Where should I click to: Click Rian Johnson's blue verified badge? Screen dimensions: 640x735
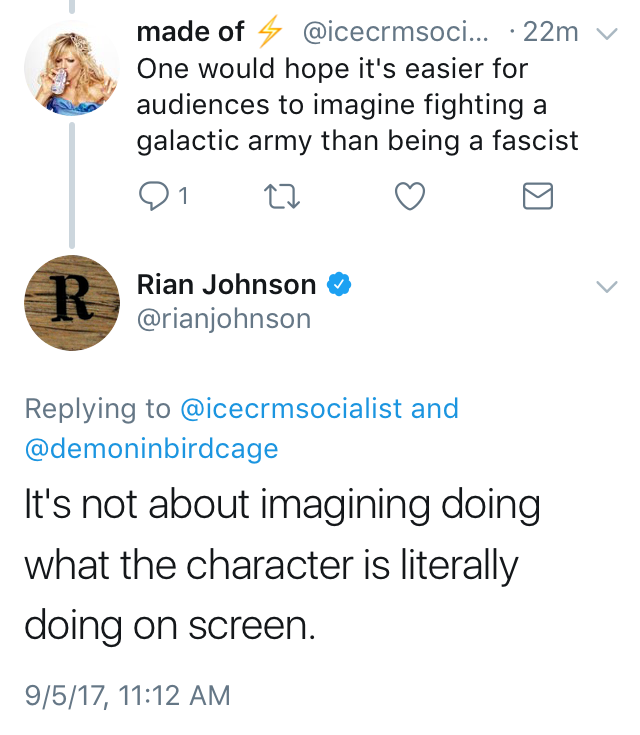340,286
